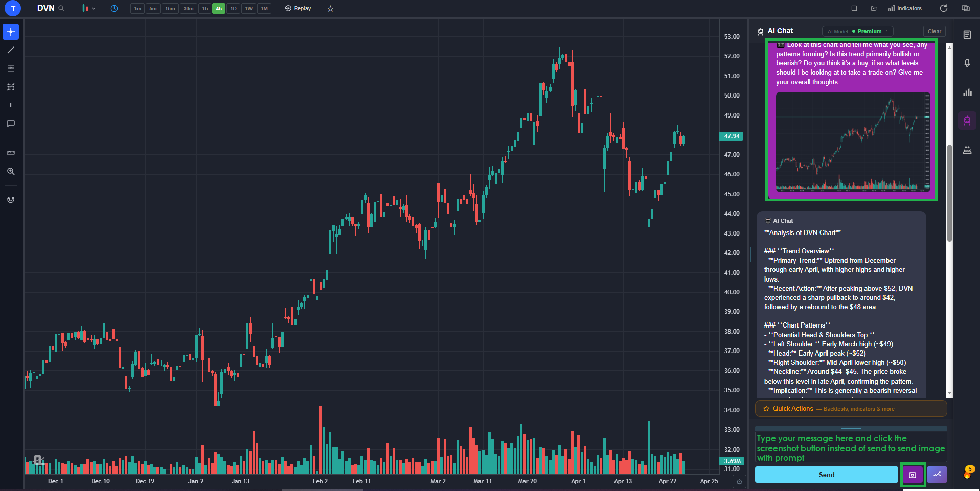Select the trend line drawing tool
The width and height of the screenshot is (980, 491).
click(x=11, y=50)
